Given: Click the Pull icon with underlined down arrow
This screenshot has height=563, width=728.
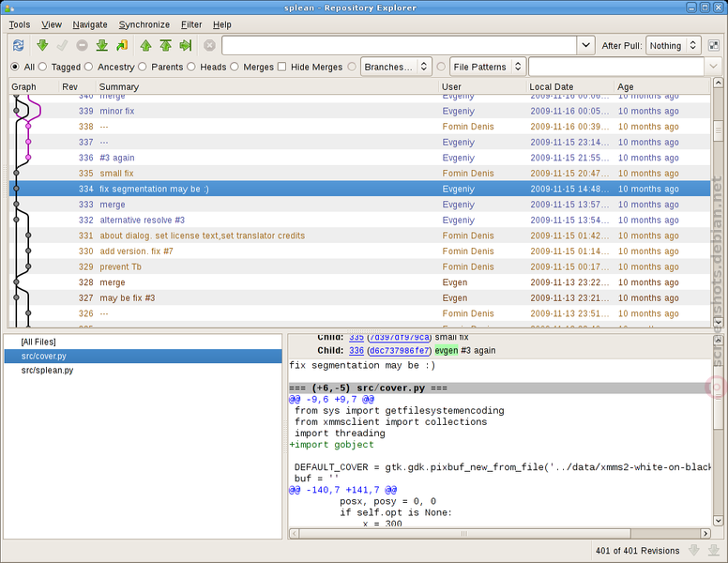Looking at the screenshot, I should coord(102,45).
